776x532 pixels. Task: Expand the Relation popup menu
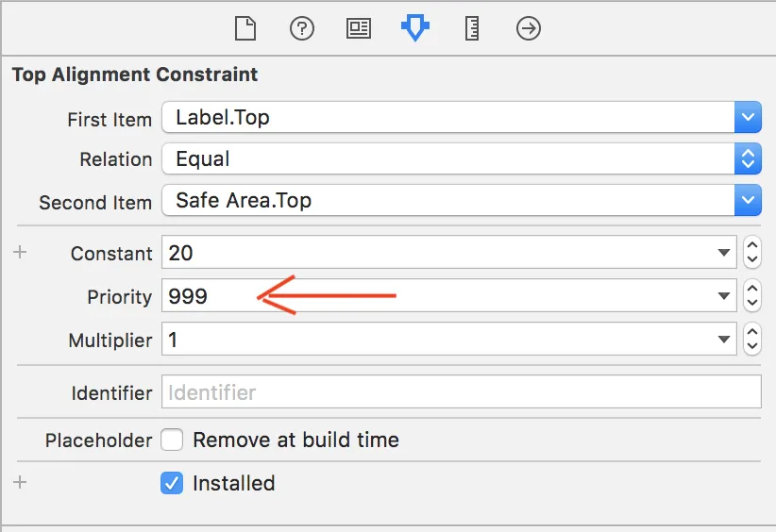pyautogui.click(x=748, y=158)
